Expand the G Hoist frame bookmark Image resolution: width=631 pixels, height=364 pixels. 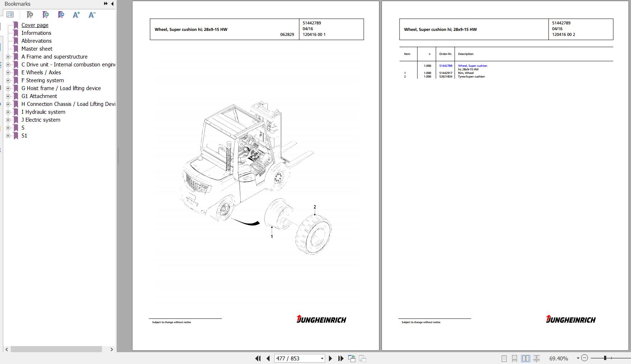coord(8,88)
